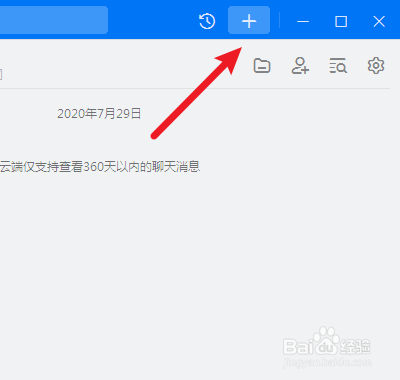400x380 pixels.
Task: Click the search field in title bar
Action: 54,20
